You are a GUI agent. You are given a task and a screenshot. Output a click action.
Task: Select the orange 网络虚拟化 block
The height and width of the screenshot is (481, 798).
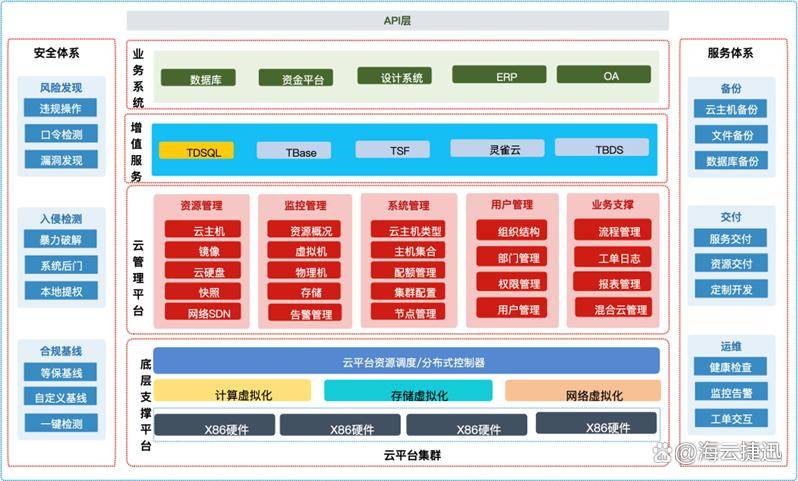tap(583, 391)
